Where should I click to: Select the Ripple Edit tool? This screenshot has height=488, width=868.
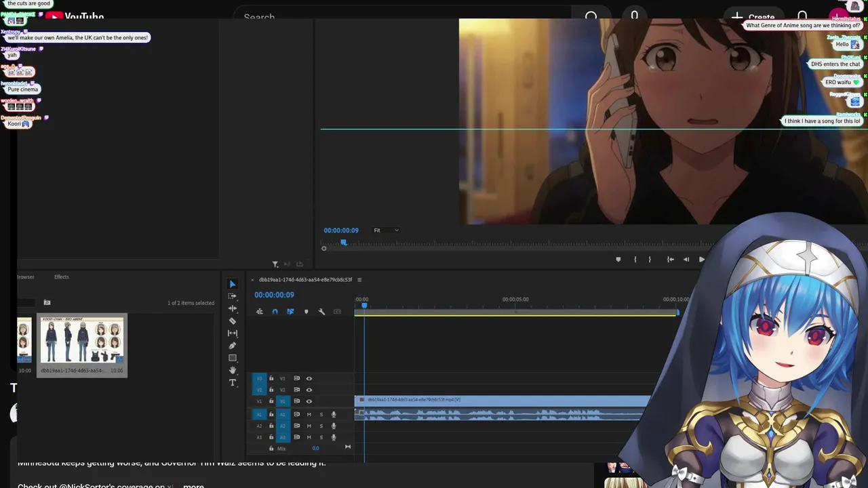click(x=233, y=308)
